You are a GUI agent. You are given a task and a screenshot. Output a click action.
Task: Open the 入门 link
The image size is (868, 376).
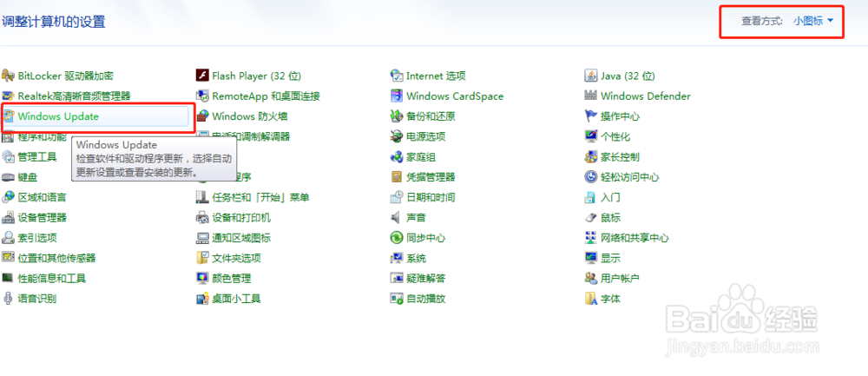click(x=610, y=197)
